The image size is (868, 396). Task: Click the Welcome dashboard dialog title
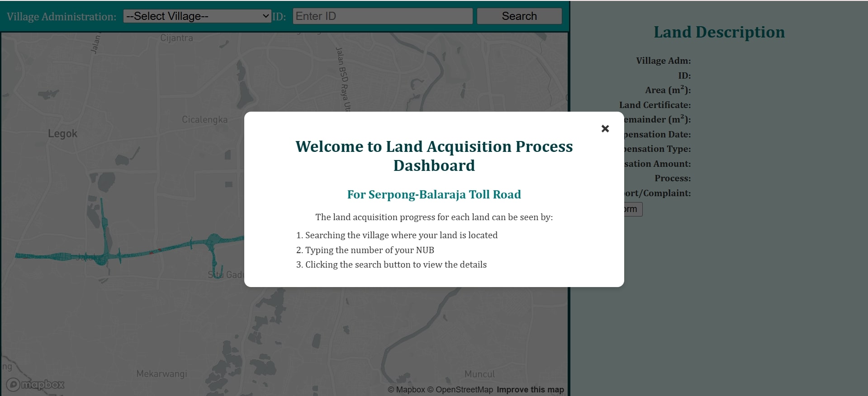click(434, 156)
